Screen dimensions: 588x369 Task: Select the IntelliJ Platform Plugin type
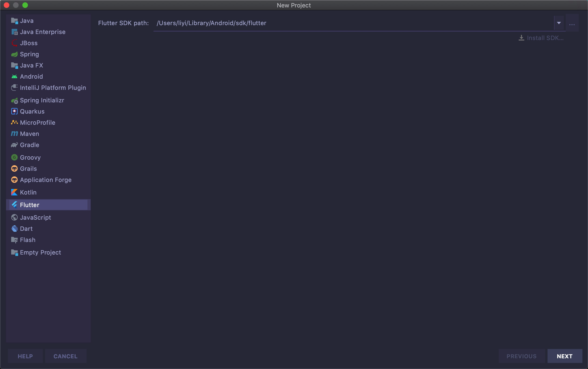pyautogui.click(x=53, y=88)
